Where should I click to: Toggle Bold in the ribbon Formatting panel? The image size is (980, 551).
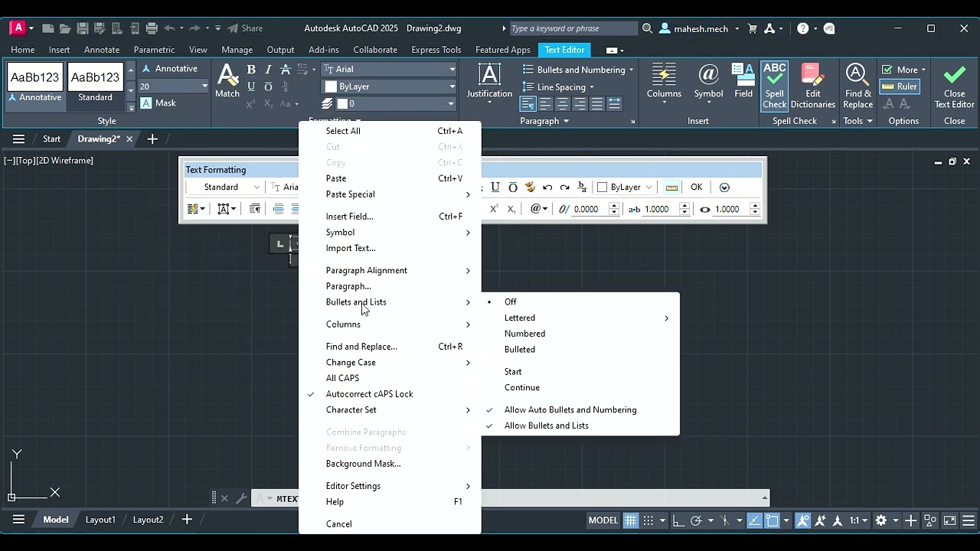251,70
